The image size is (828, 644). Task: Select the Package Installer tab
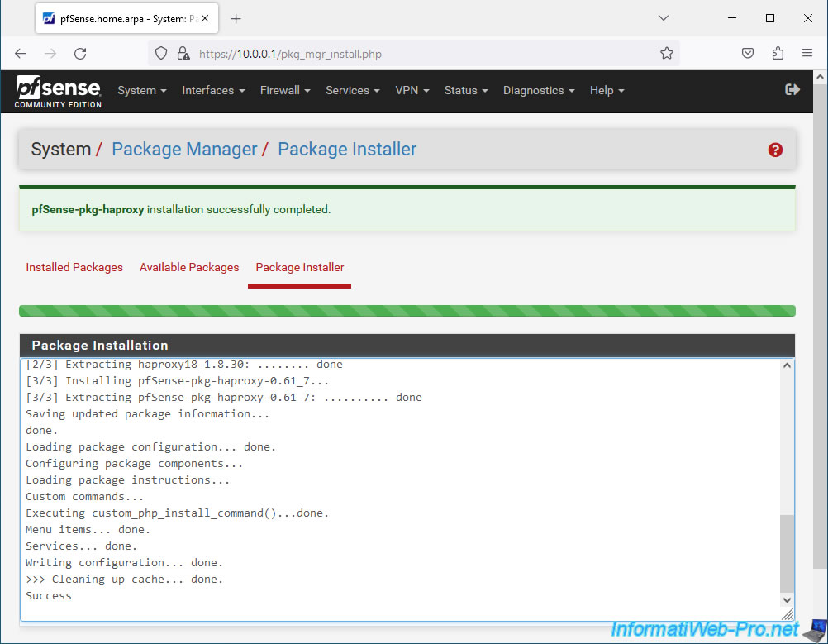tap(300, 267)
